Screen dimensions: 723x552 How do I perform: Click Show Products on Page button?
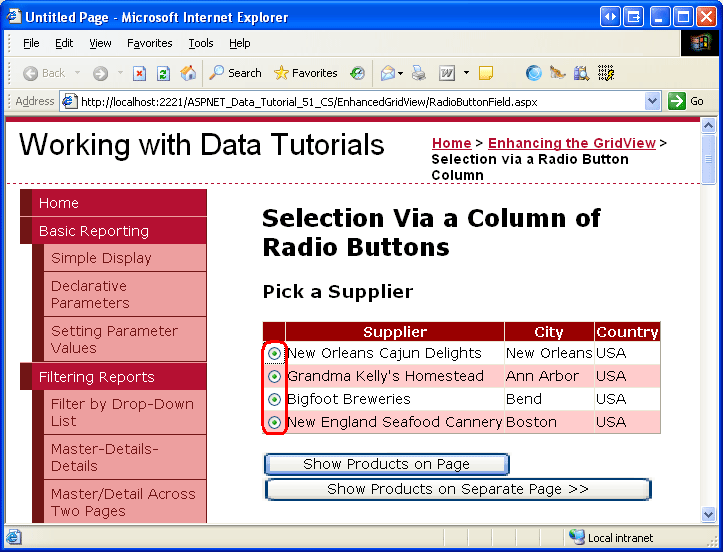[x=387, y=464]
